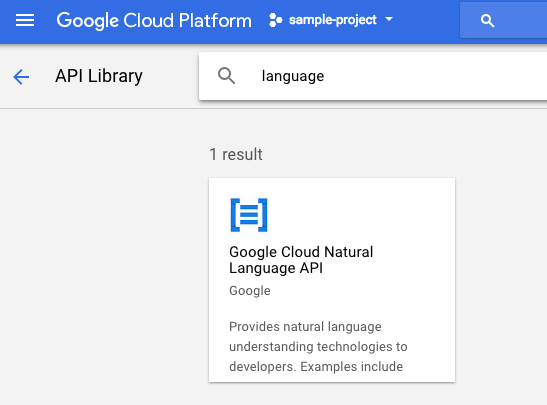The width and height of the screenshot is (547, 405).
Task: Focus the header search bar field
Action: coord(503,20)
